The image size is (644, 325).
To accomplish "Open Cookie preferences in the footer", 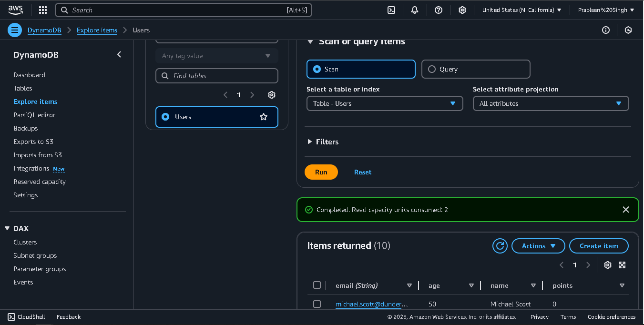I will point(612,317).
